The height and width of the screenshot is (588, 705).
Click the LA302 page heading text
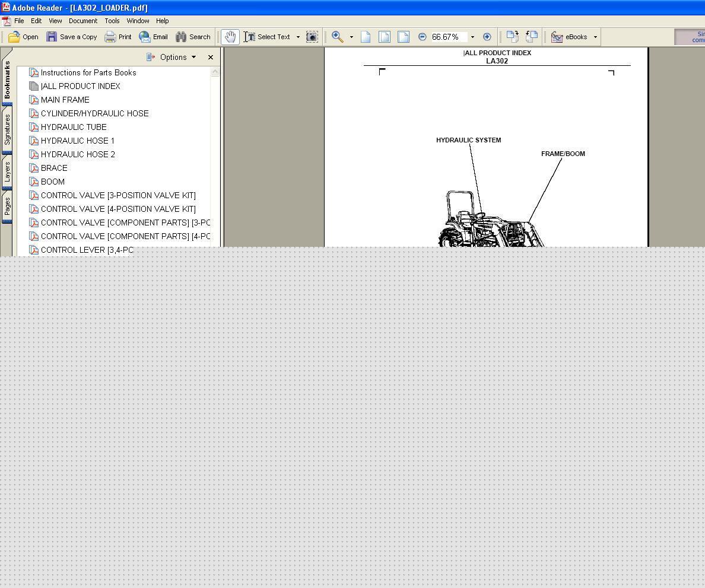pos(497,61)
